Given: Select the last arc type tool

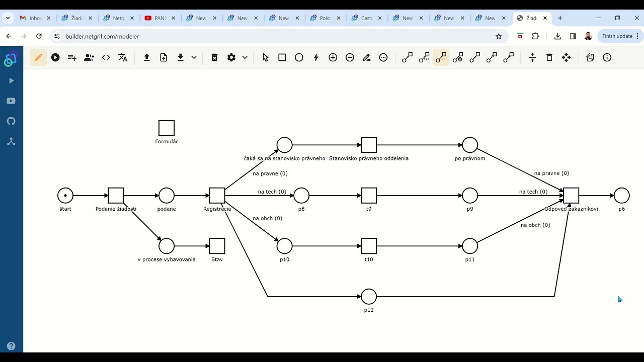Looking at the screenshot, I should tap(509, 58).
